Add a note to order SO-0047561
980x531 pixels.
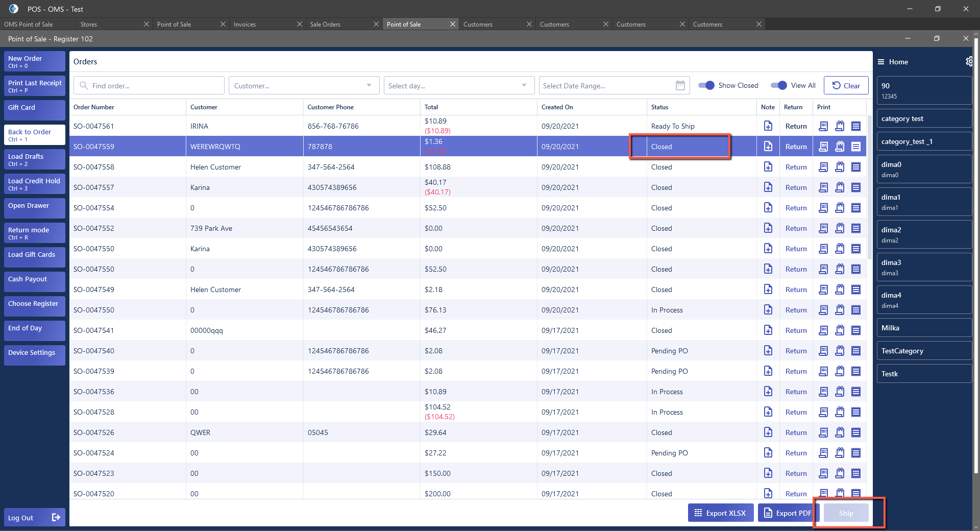[x=768, y=126]
